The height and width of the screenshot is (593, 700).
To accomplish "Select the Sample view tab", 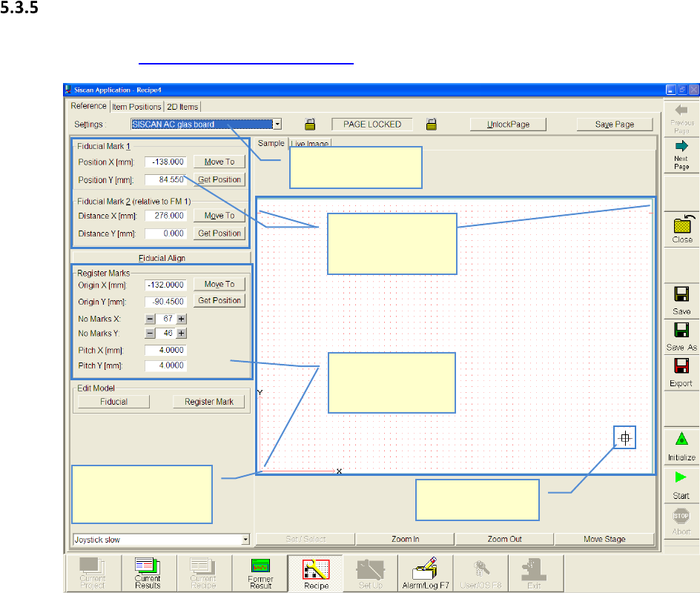I will pos(271,143).
